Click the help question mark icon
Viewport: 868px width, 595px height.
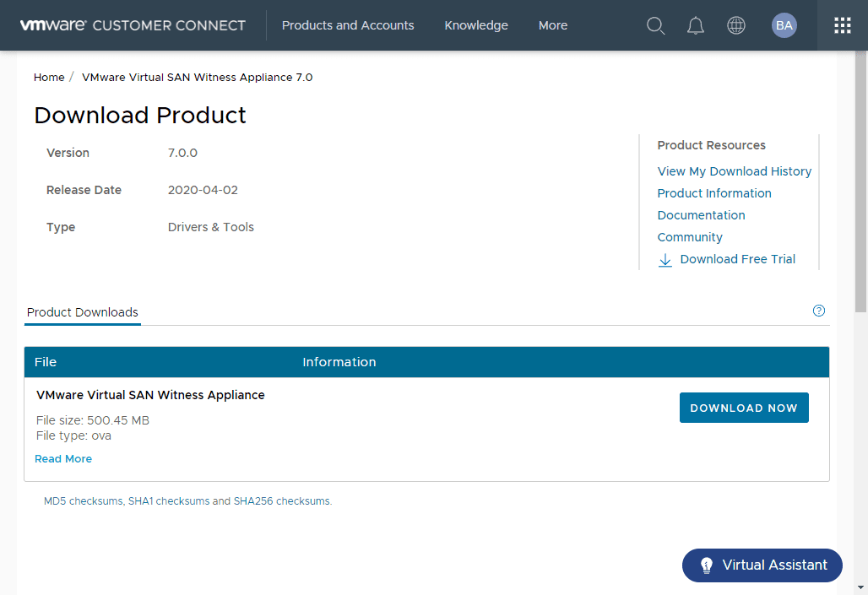(819, 311)
